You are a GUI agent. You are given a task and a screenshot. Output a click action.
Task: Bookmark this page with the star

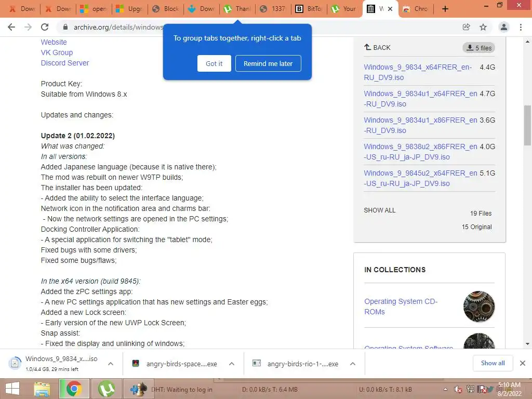483,27
